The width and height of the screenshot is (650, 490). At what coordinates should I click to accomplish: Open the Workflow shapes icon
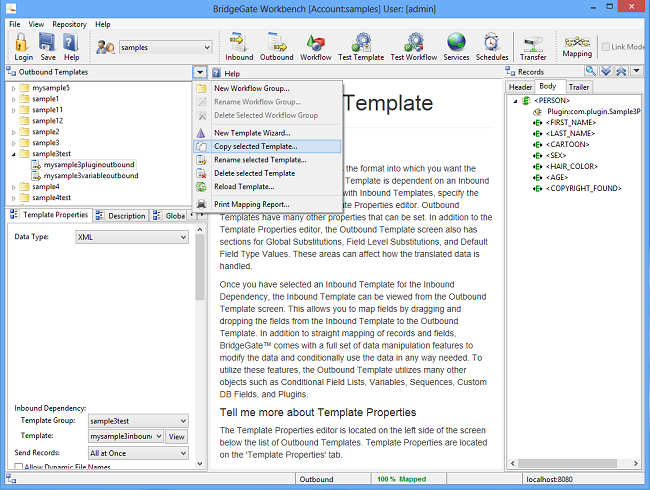pyautogui.click(x=315, y=47)
